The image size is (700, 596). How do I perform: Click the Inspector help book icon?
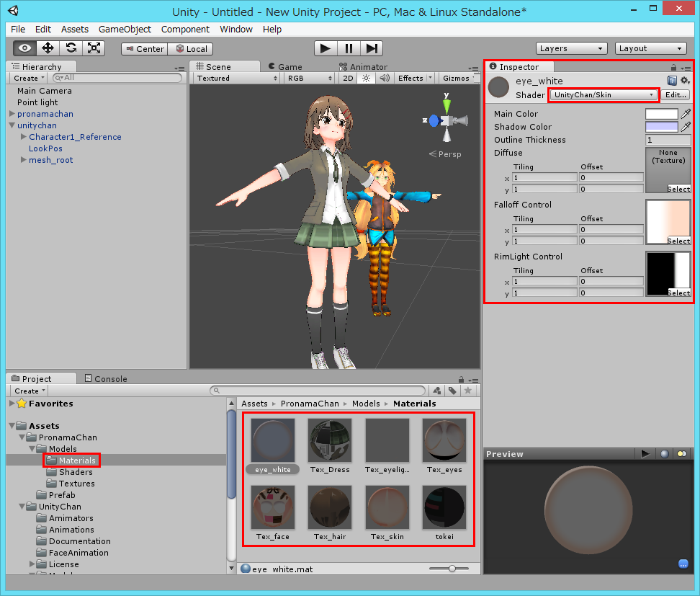coord(672,81)
